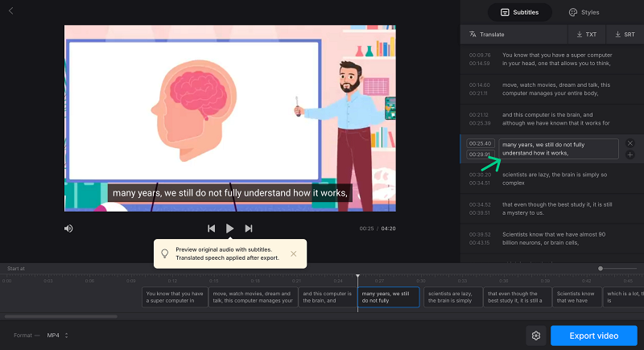Click the video preview canvas
Image resolution: width=644 pixels, height=350 pixels.
tap(230, 118)
